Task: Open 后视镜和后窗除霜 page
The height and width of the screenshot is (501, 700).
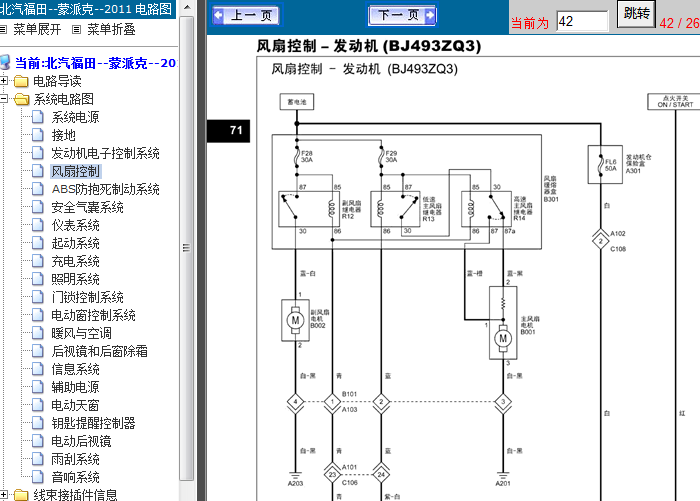Action: [x=99, y=351]
